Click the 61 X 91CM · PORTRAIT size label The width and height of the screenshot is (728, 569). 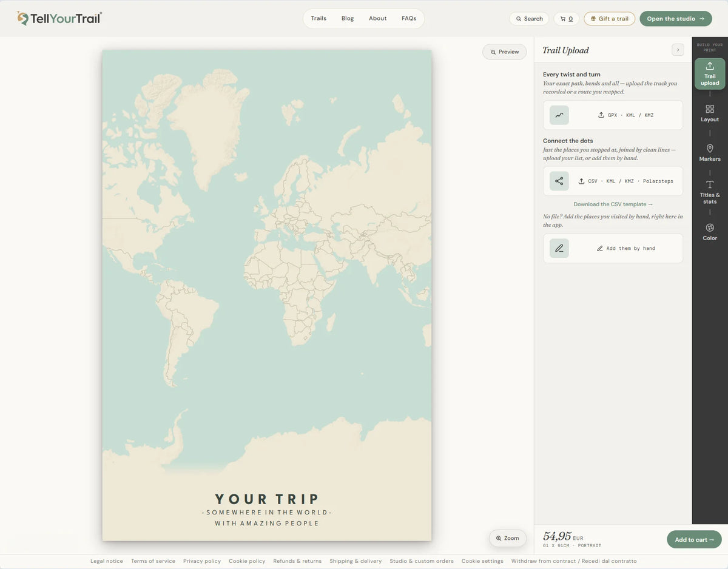point(572,546)
